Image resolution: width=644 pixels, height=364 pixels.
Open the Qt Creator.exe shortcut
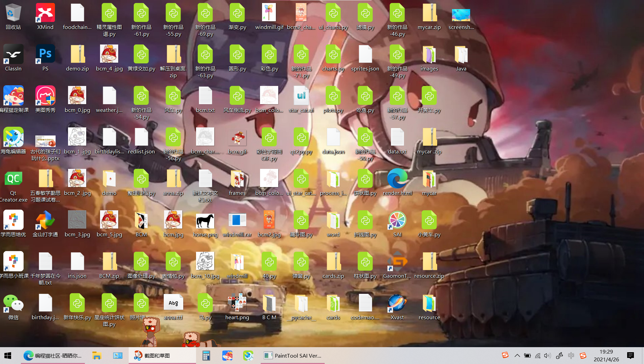13,185
